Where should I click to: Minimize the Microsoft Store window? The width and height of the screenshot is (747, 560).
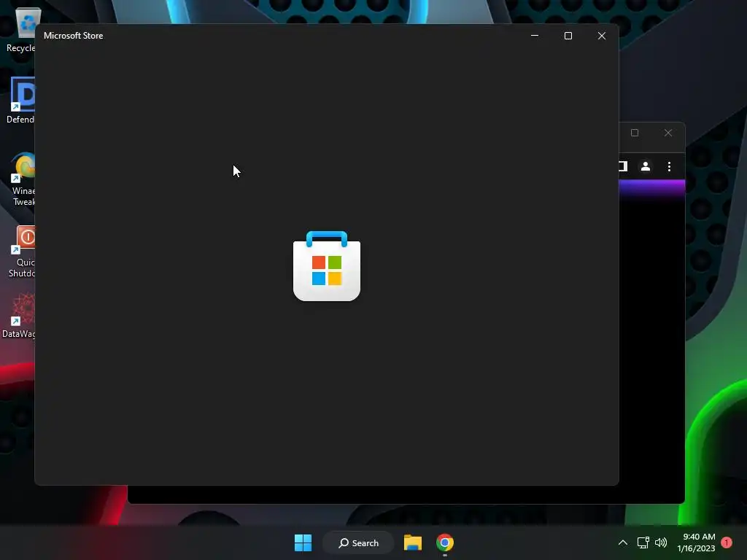point(535,36)
